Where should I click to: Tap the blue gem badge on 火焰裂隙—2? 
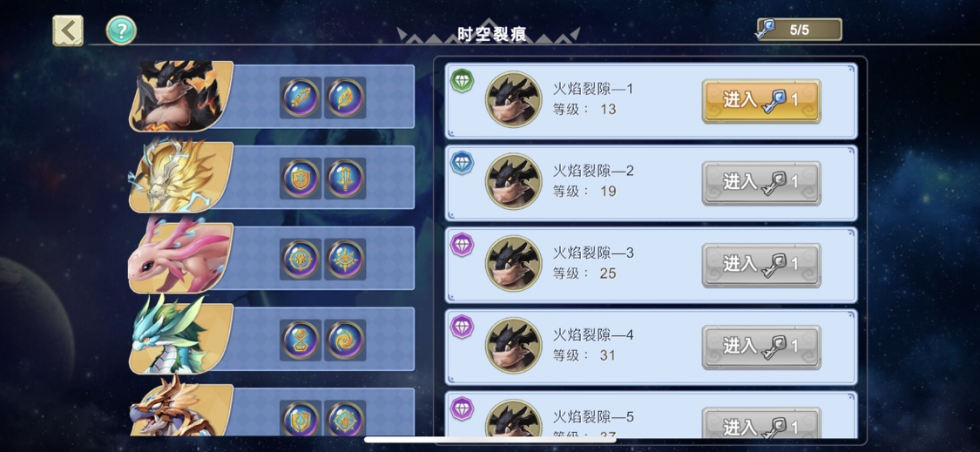tap(463, 163)
